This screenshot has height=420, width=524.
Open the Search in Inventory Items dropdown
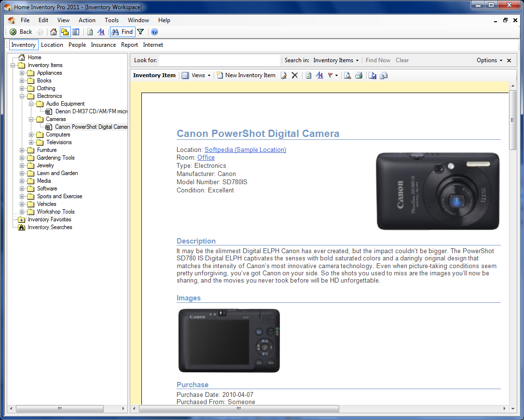336,60
